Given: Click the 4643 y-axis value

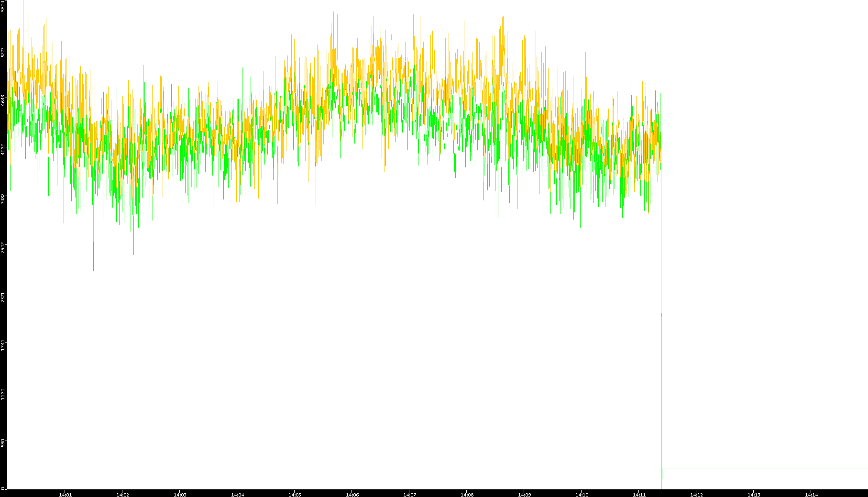Looking at the screenshot, I should (3, 100).
